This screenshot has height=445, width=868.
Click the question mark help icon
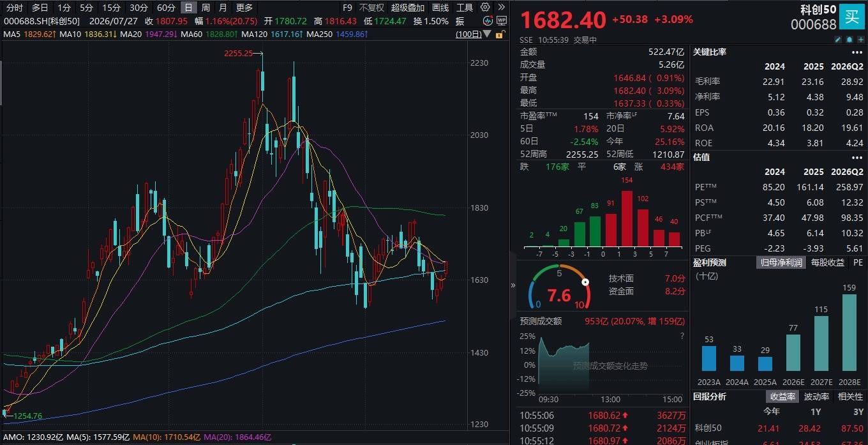coord(682,336)
